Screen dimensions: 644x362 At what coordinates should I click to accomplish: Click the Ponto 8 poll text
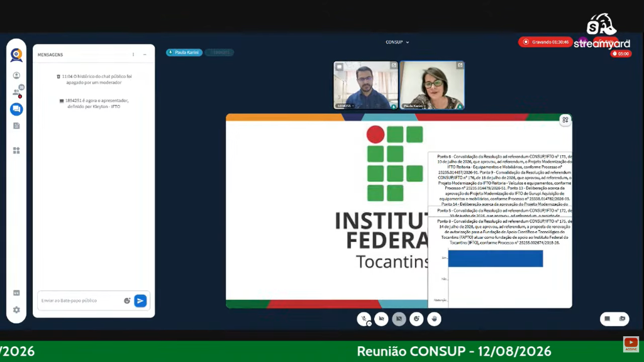pos(504,232)
